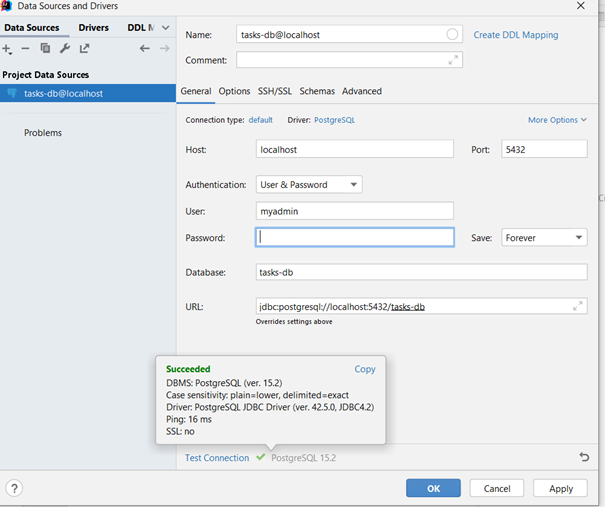
Task: Switch to the SSH/SSL tab
Action: (x=274, y=91)
